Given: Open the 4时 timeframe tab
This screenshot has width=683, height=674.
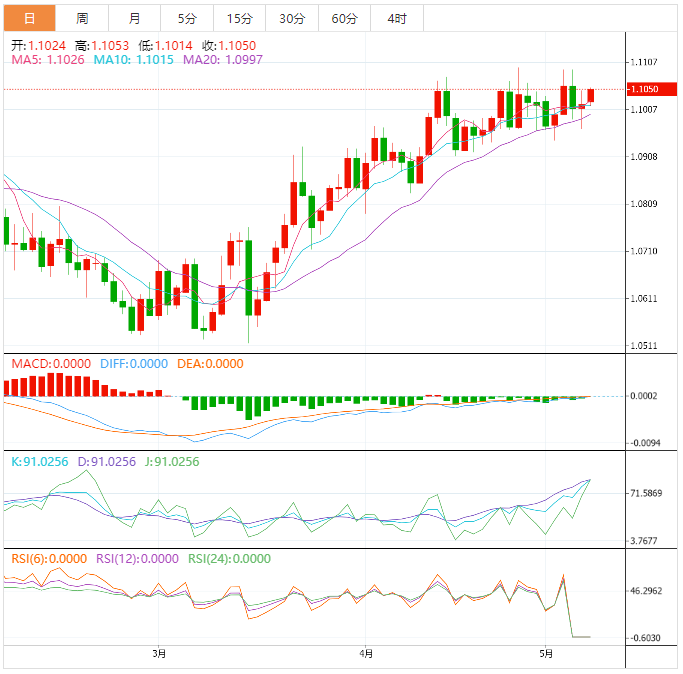Looking at the screenshot, I should coord(397,18).
